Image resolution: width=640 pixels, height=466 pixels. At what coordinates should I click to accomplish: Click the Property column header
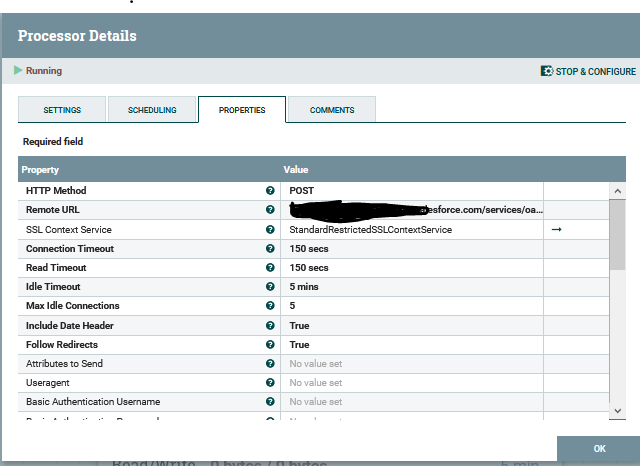40,169
